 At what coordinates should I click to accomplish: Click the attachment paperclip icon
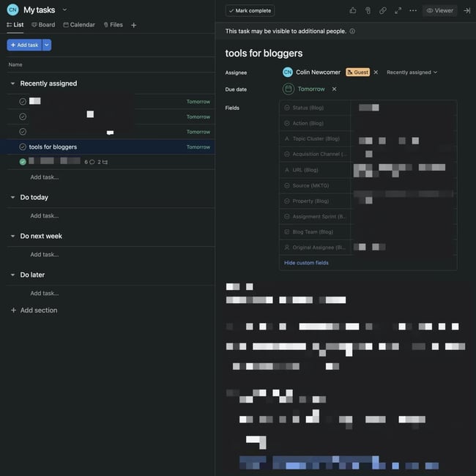click(x=368, y=11)
